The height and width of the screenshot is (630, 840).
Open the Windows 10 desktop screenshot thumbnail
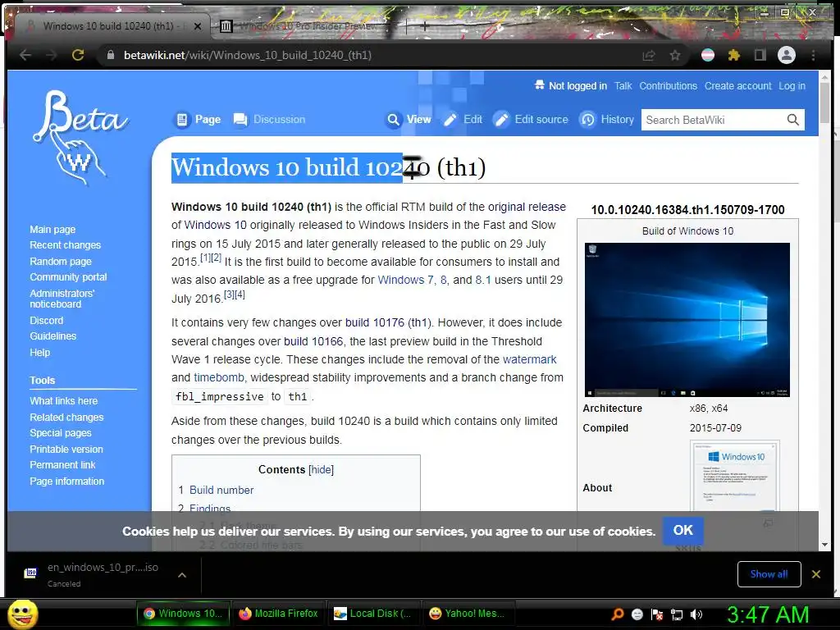(687, 320)
